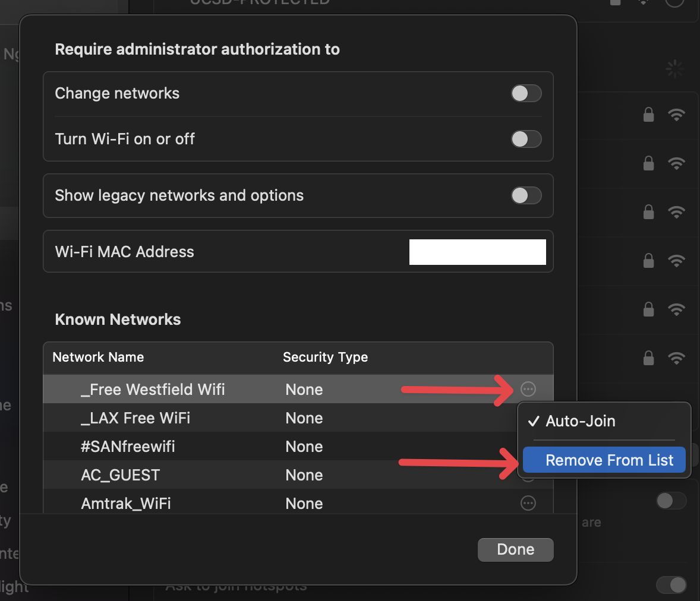This screenshot has width=700, height=601.
Task: Select the Wi-Fi signal icon on the top row
Action: 677,115
